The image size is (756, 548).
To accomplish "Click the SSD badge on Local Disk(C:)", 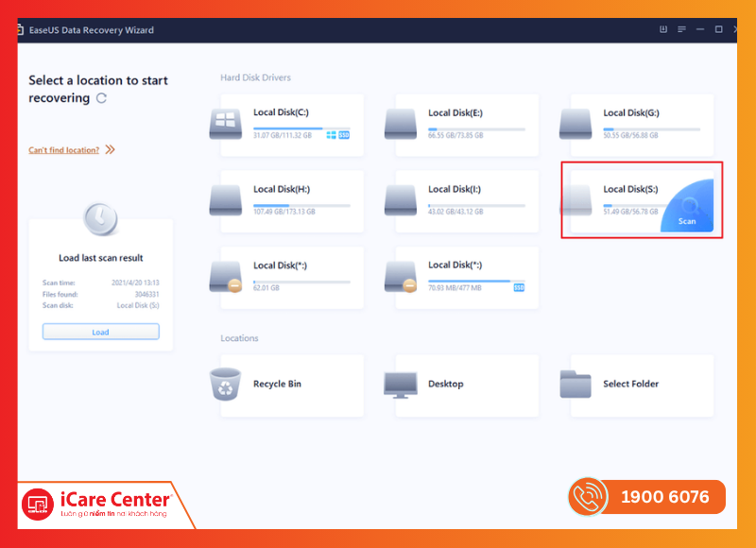I will [344, 135].
